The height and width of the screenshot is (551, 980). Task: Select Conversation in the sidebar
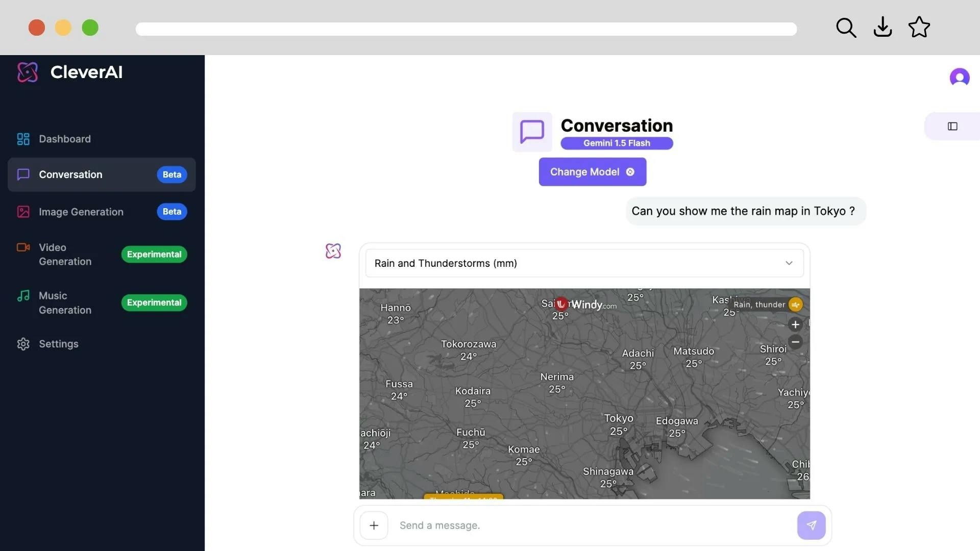[x=102, y=174]
